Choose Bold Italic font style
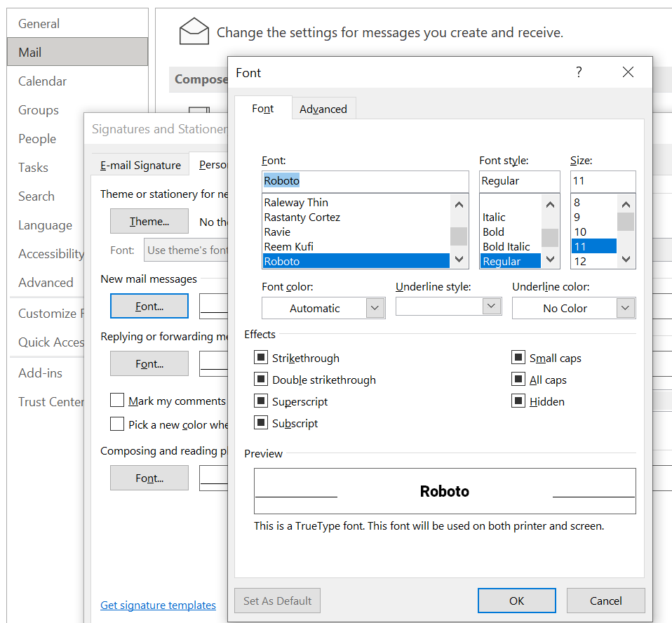This screenshot has height=623, width=672. (511, 246)
